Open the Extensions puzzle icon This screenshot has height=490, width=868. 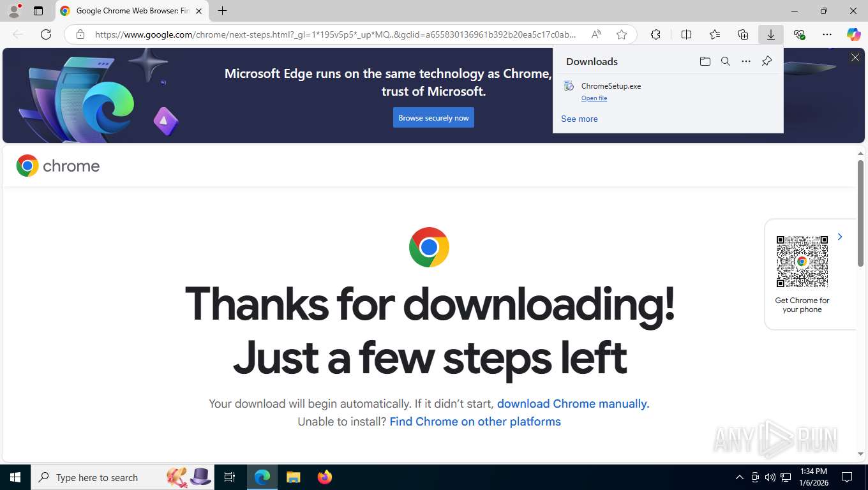(655, 34)
